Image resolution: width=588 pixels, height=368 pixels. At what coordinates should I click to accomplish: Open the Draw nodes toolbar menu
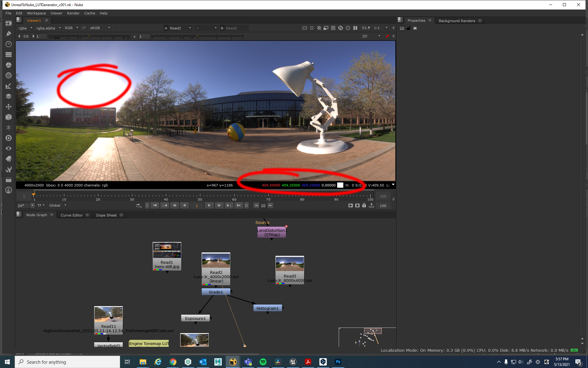tap(9, 34)
